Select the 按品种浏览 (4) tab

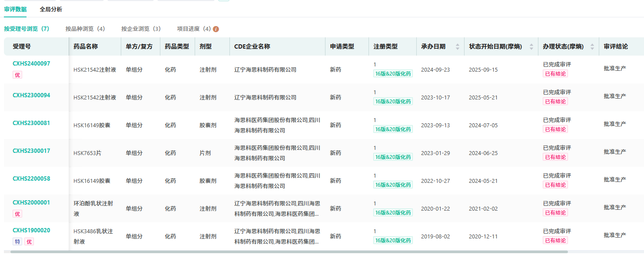click(85, 29)
